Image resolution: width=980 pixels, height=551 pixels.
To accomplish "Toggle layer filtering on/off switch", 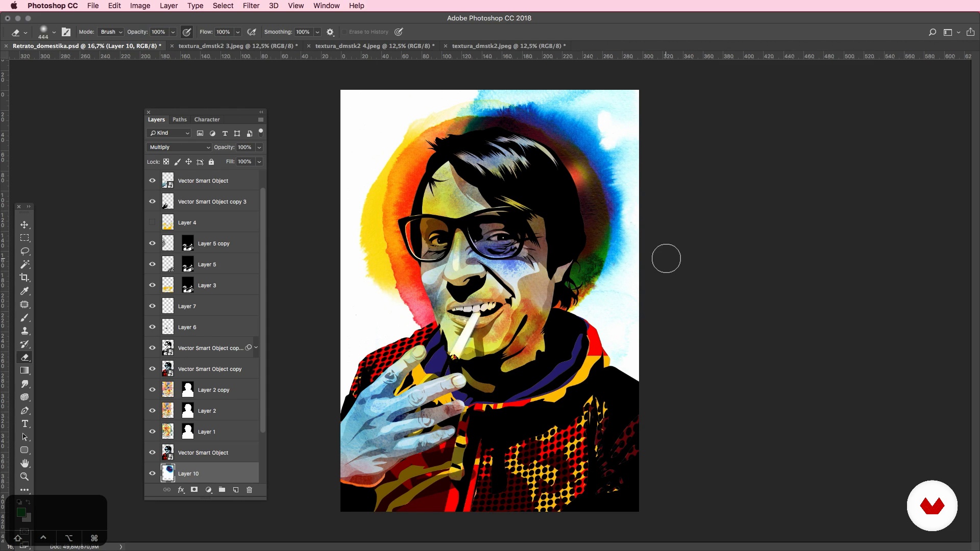I will point(261,132).
